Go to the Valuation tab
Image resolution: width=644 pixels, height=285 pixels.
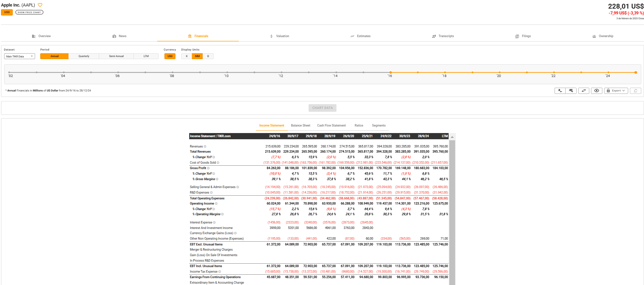[x=279, y=36]
